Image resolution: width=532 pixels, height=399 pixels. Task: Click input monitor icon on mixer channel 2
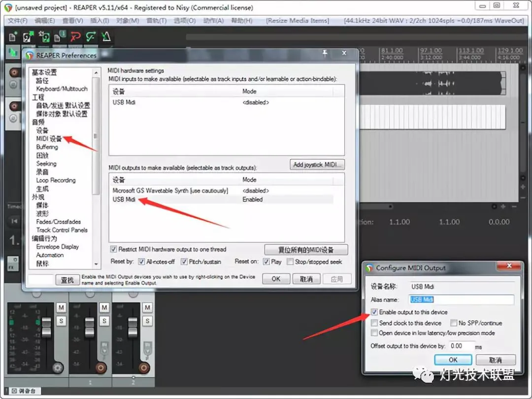click(x=147, y=349)
